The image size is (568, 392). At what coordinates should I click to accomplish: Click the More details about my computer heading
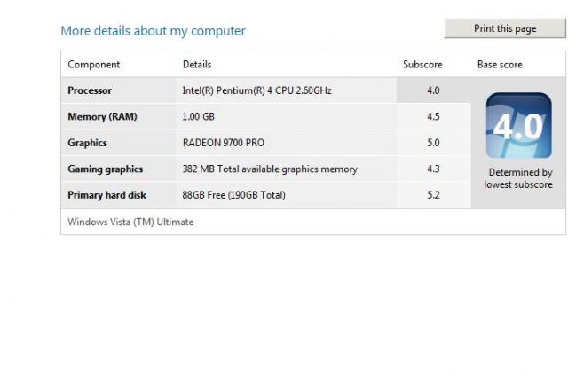click(153, 31)
